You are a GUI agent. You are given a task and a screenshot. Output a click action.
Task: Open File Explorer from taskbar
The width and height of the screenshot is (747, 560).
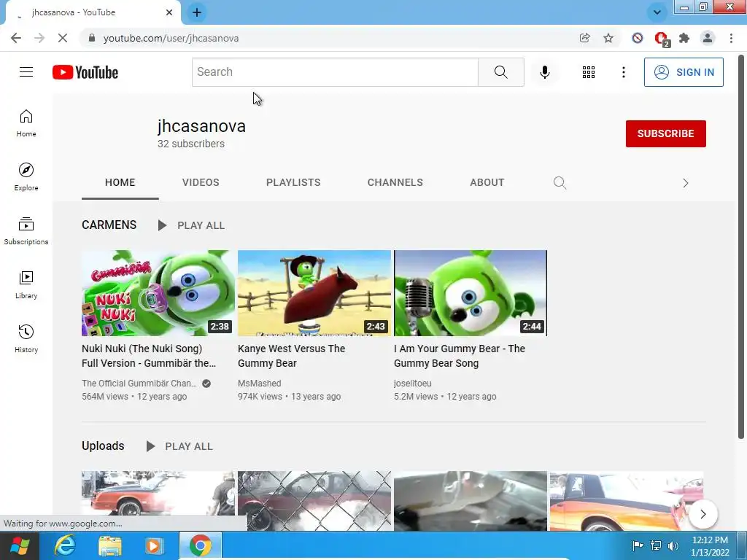pyautogui.click(x=109, y=545)
